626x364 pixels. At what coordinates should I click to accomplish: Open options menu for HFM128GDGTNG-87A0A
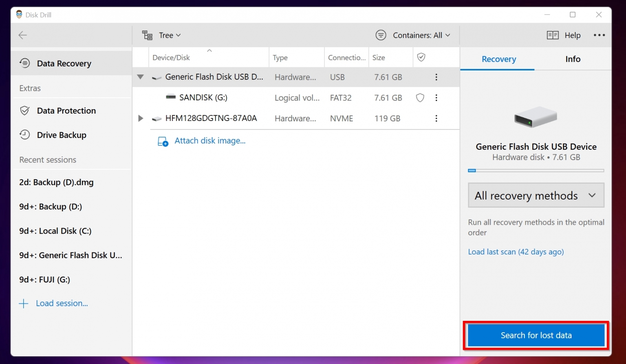436,118
